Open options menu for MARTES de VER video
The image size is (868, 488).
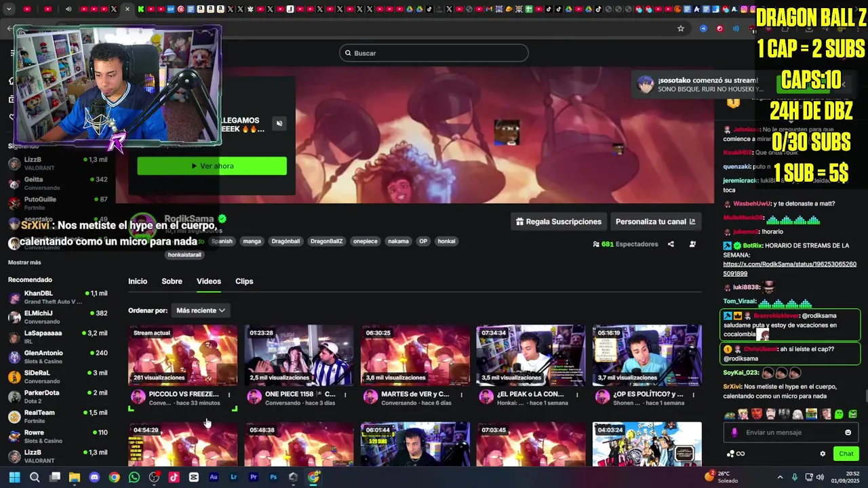point(461,394)
